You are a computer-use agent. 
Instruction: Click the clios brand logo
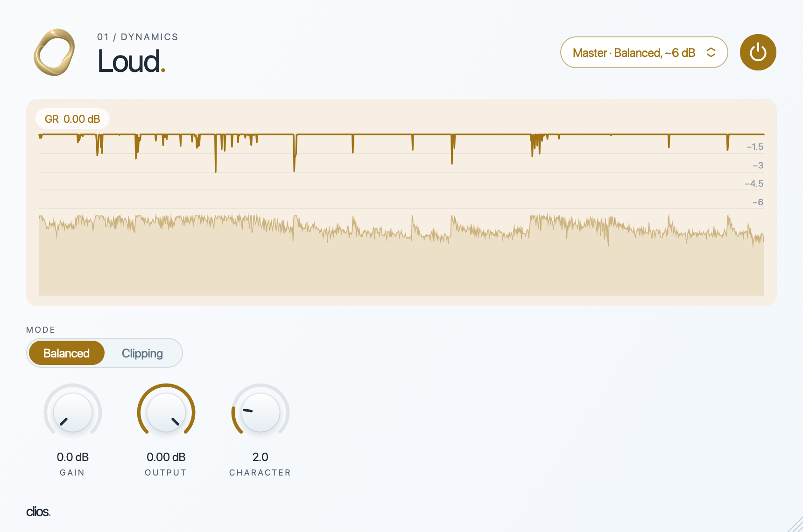[38, 511]
